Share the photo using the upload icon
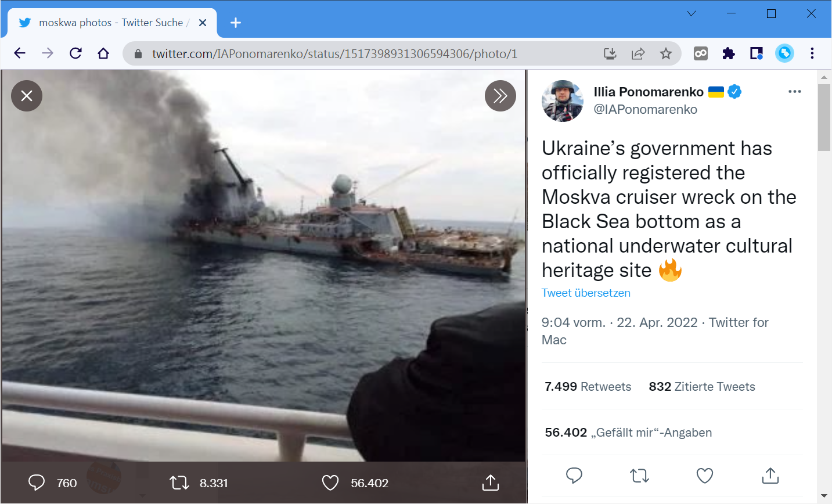The width and height of the screenshot is (832, 504). point(491,483)
